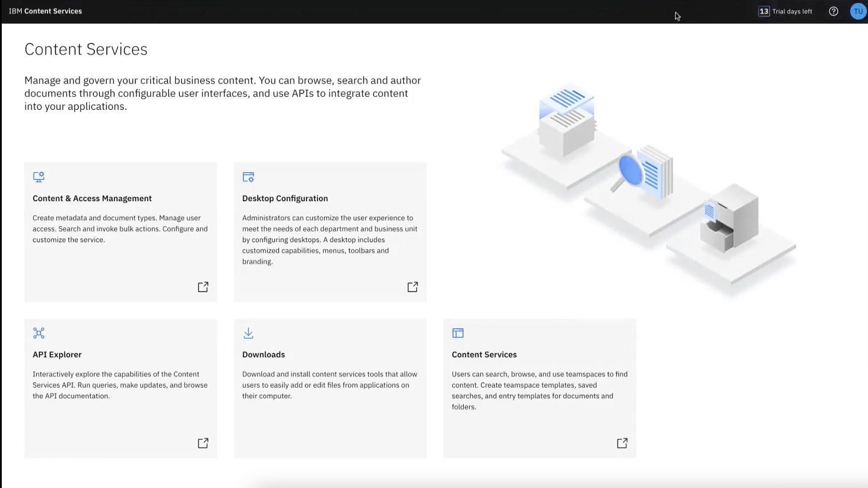Open the help question mark icon
The width and height of the screenshot is (868, 488).
[834, 11]
